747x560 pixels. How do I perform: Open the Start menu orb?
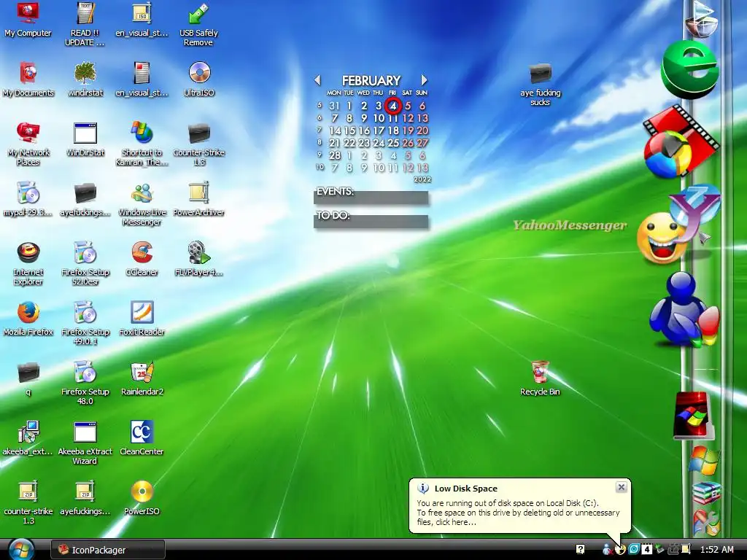pyautogui.click(x=20, y=550)
